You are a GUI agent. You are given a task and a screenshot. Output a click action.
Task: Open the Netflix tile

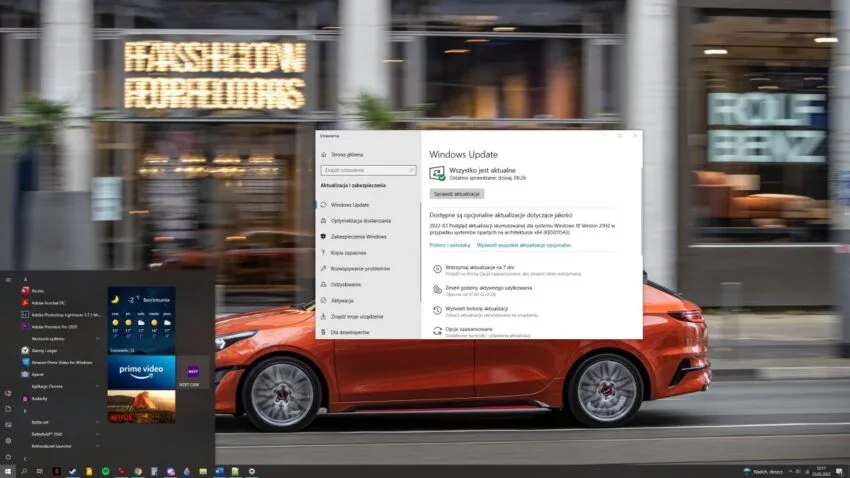click(141, 406)
